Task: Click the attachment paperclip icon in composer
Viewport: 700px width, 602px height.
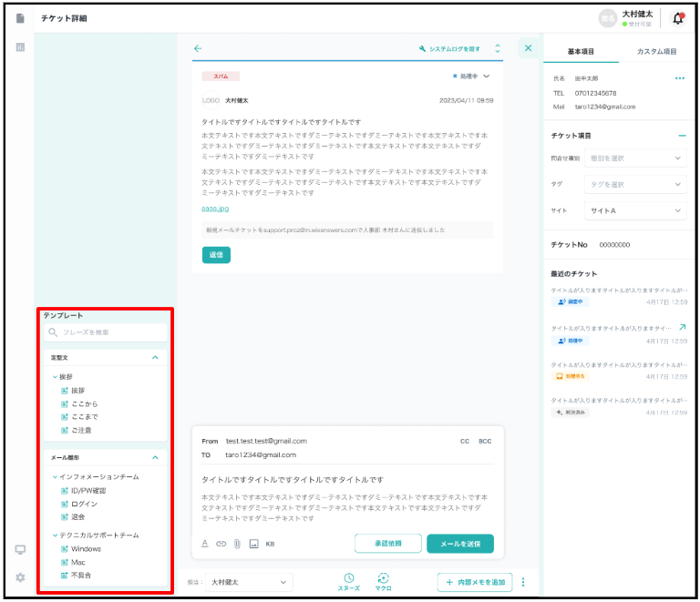Action: coord(236,544)
